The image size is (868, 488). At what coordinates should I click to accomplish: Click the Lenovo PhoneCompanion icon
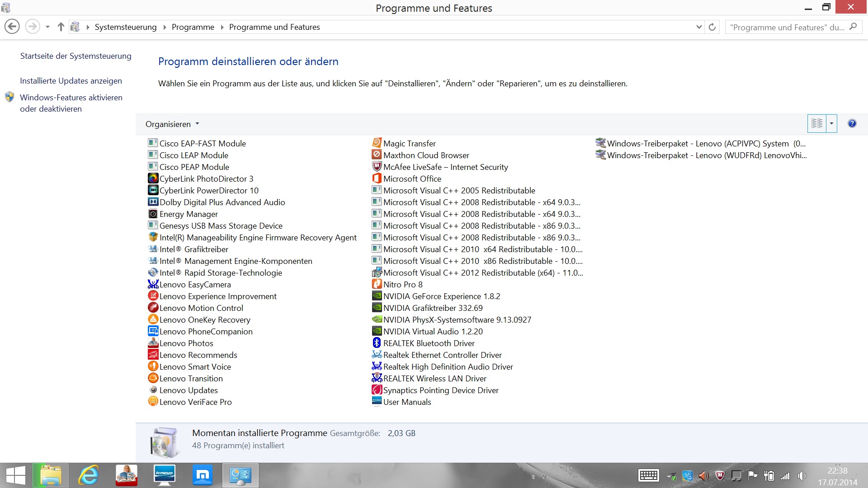coord(153,331)
